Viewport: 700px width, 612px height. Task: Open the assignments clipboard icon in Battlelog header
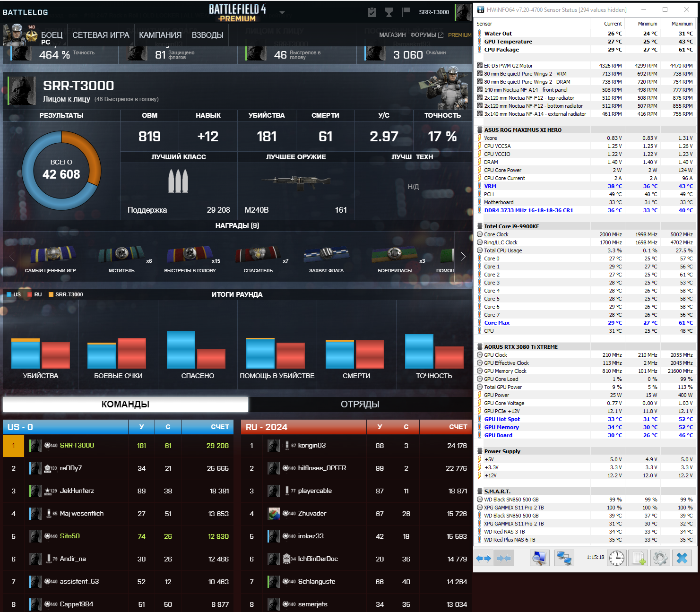tap(372, 12)
